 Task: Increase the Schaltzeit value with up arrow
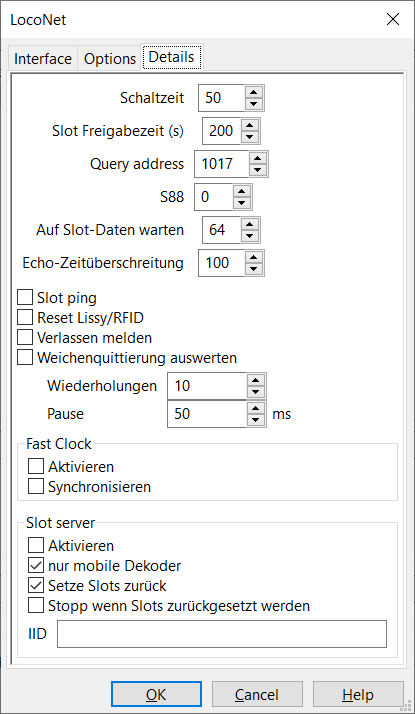click(254, 91)
